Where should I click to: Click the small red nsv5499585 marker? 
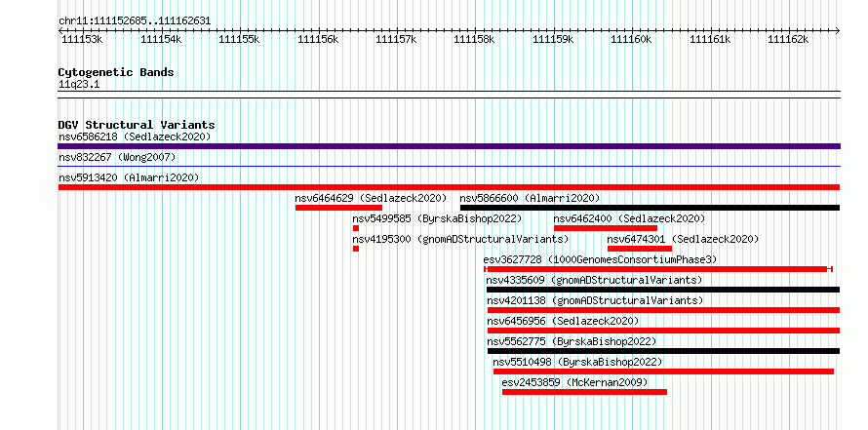click(356, 228)
